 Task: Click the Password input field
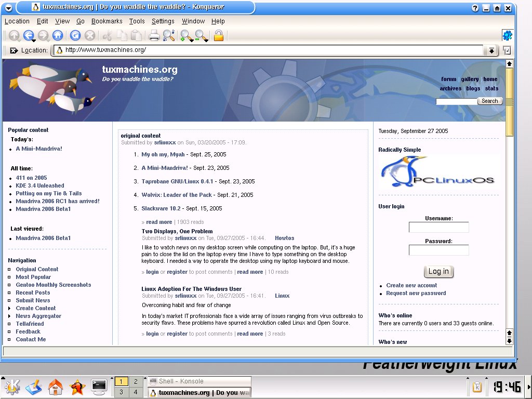click(438, 250)
